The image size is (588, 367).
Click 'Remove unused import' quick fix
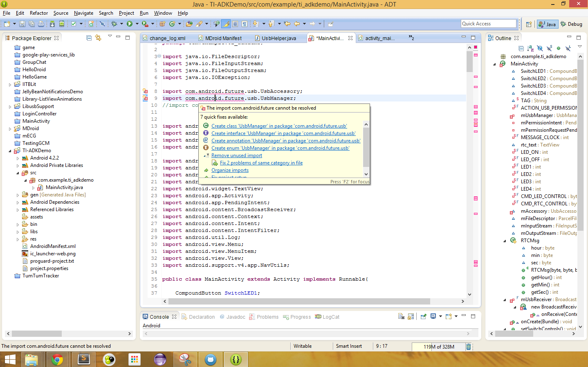coord(237,155)
